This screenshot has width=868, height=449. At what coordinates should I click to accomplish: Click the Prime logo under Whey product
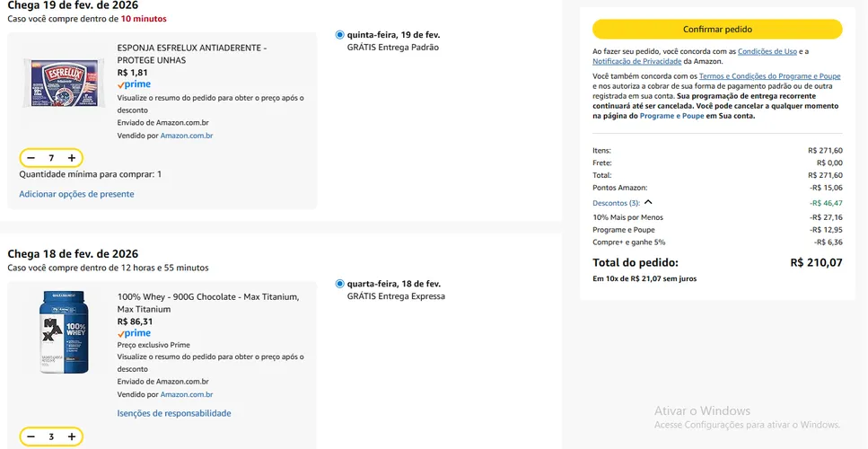click(x=134, y=333)
